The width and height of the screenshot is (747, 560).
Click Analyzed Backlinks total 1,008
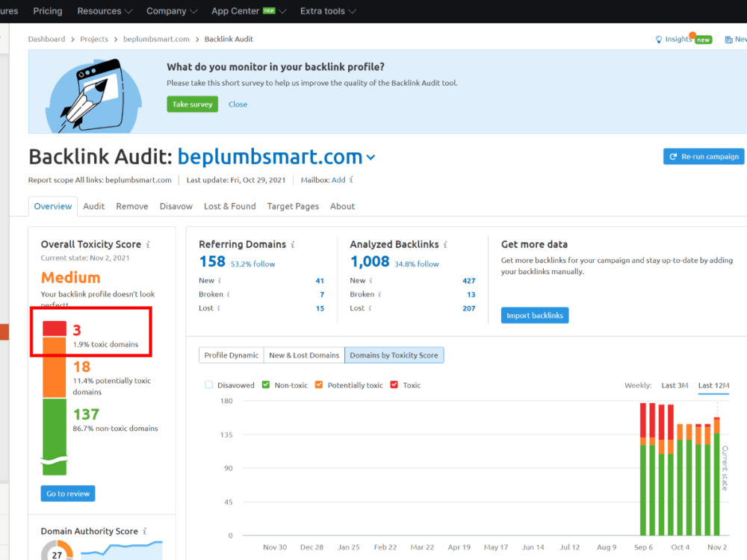pos(370,261)
